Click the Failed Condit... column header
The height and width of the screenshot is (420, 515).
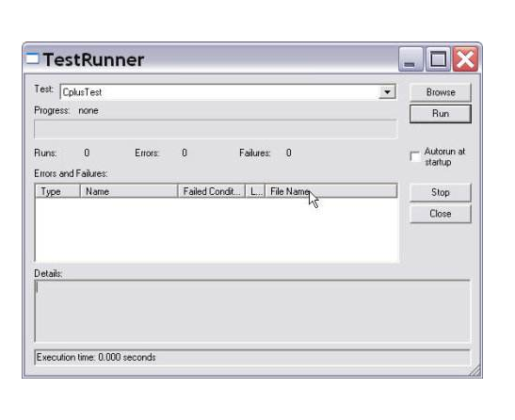[212, 191]
